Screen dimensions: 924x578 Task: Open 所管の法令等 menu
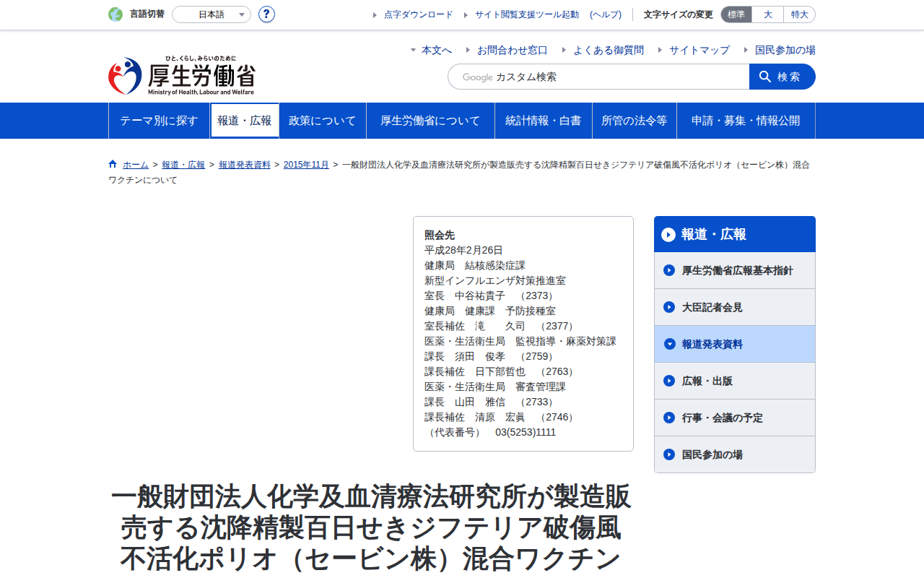point(635,121)
